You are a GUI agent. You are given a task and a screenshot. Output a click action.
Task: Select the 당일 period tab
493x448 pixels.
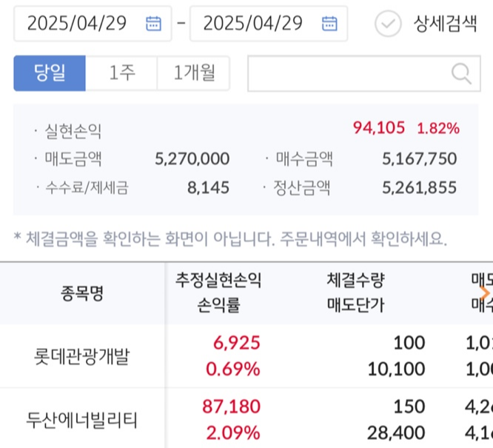50,73
